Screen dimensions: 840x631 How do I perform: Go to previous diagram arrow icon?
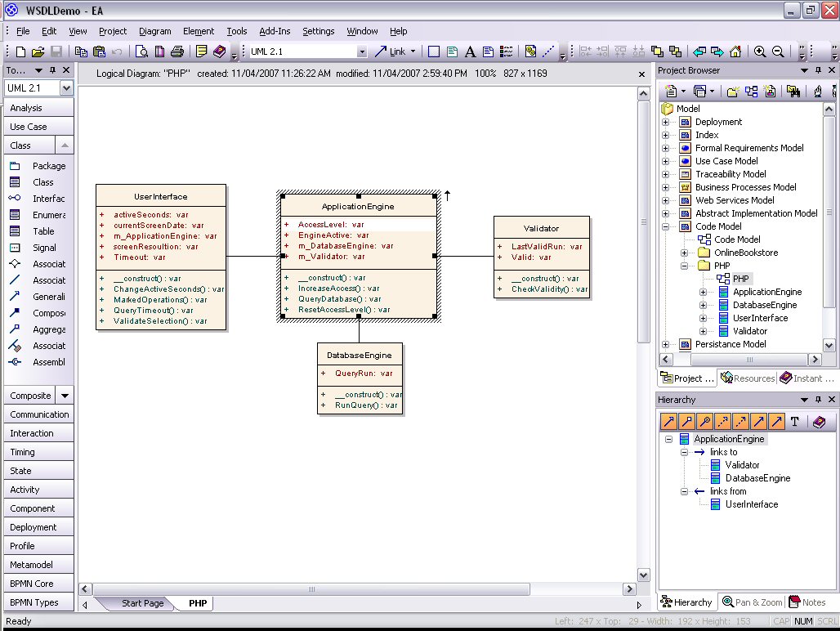tap(699, 51)
